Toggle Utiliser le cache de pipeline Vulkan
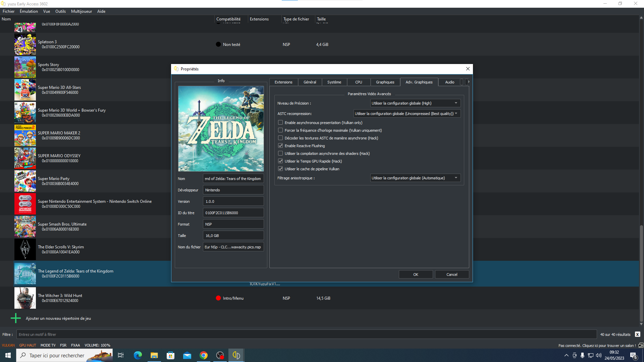The height and width of the screenshot is (362, 644). [280, 169]
